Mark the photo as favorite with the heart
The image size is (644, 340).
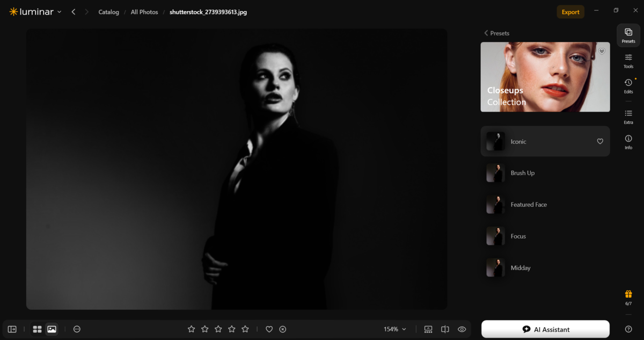[269, 329]
